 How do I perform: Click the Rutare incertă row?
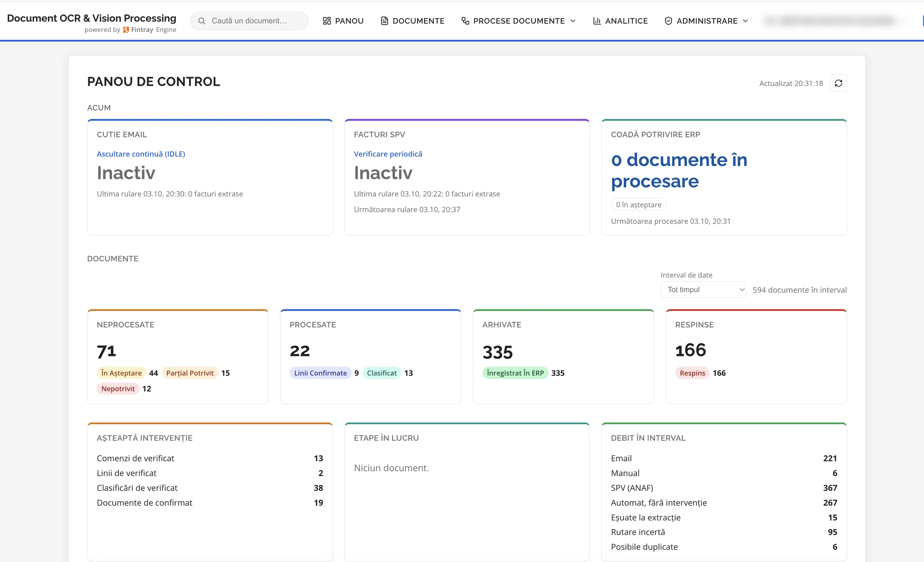[x=724, y=532]
